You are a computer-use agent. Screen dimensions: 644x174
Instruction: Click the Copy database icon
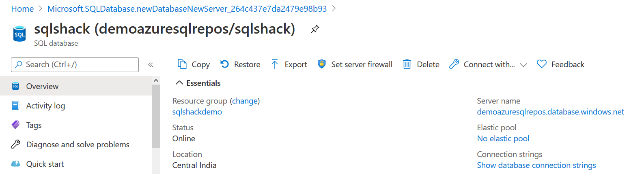pos(182,64)
